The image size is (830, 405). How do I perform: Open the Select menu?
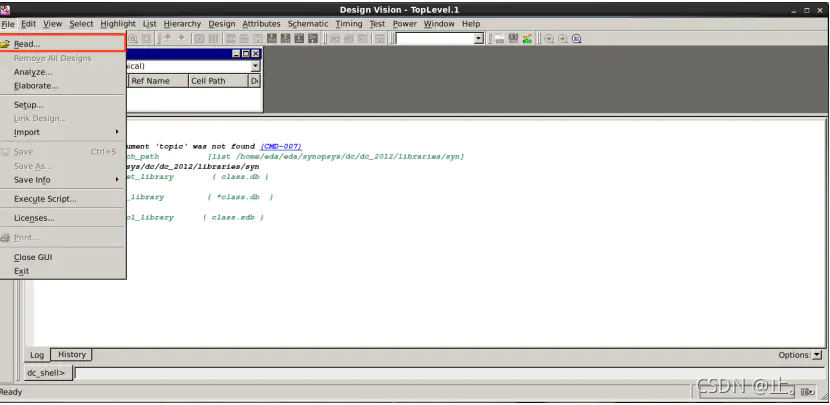pyautogui.click(x=81, y=24)
